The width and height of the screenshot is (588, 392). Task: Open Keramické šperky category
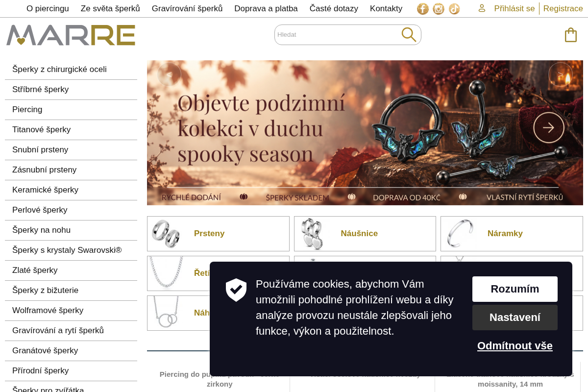(x=71, y=190)
